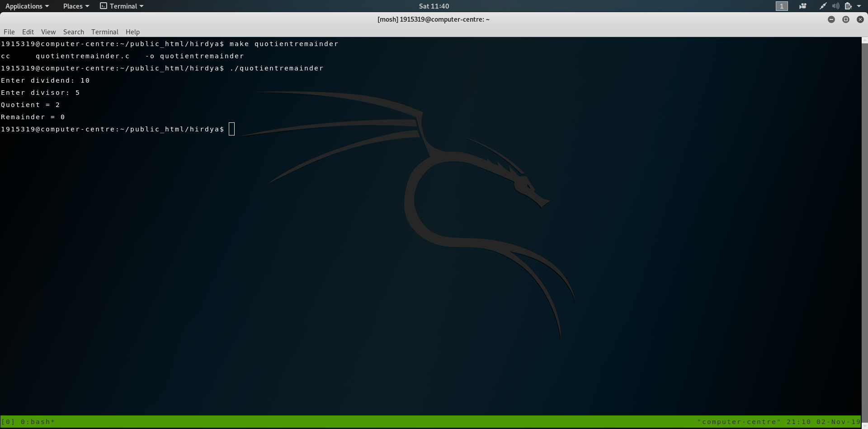Open the Terminal app menu in the top bar

(x=122, y=6)
